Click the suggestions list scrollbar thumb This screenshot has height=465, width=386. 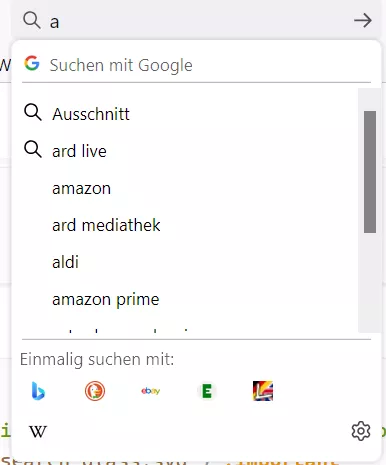click(370, 172)
